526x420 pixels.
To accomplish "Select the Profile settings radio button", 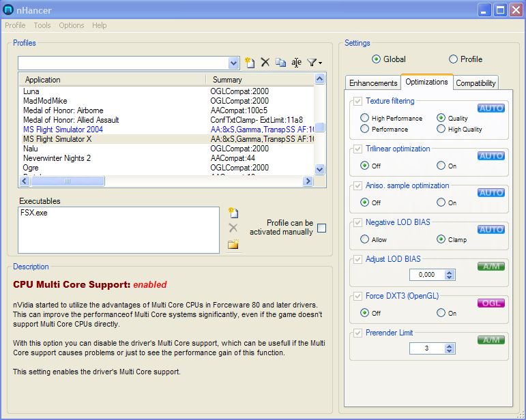I will coord(453,59).
